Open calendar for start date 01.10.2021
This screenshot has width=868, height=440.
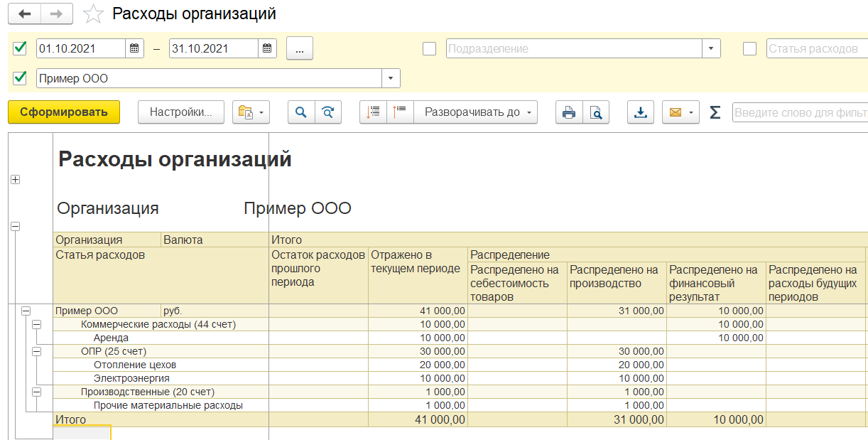pyautogui.click(x=135, y=49)
